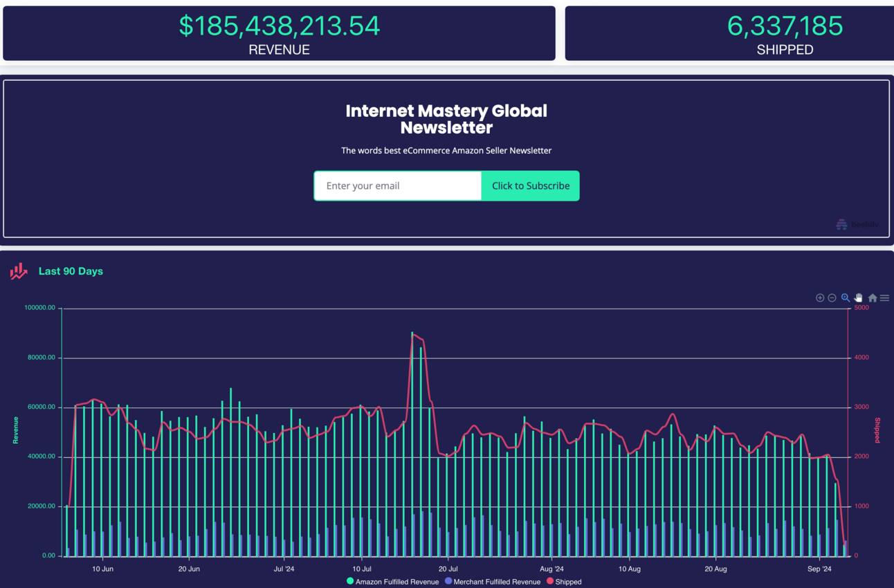This screenshot has width=894, height=588.
Task: Click the Enter your email field
Action: click(x=398, y=186)
